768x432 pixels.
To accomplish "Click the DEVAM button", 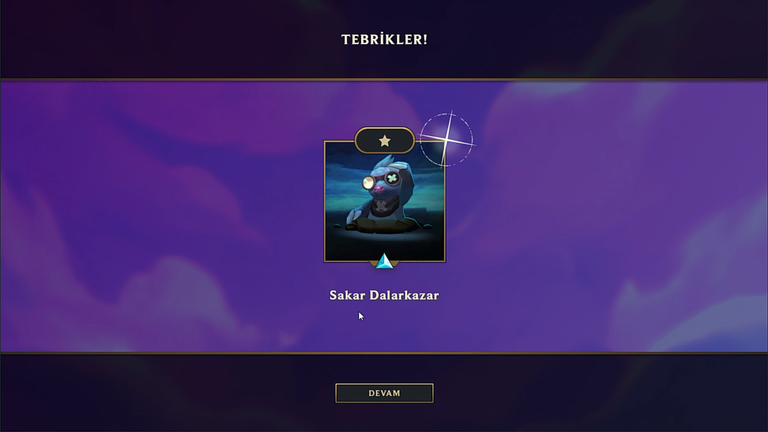I will [384, 393].
